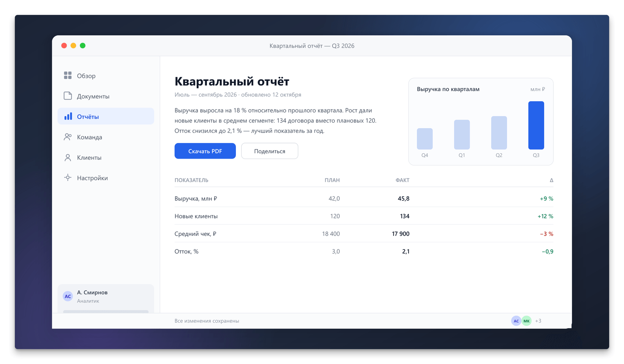Click the АС avatar in the status bar

(x=516, y=321)
